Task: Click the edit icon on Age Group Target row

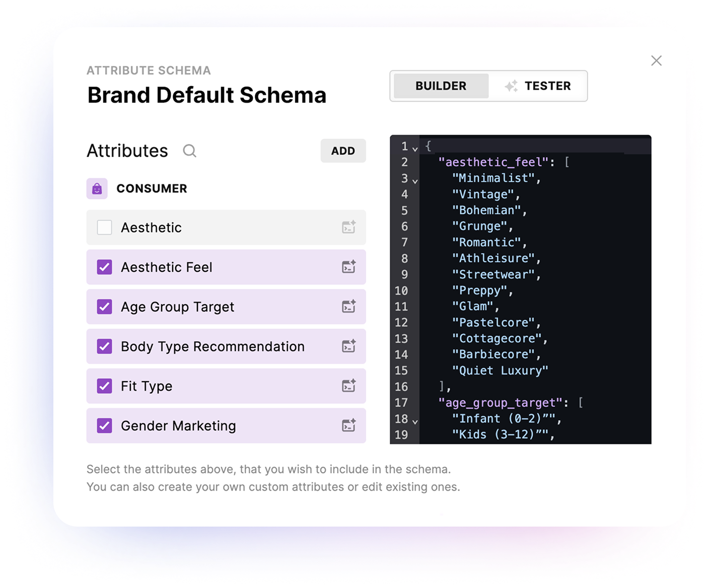Action: click(349, 306)
